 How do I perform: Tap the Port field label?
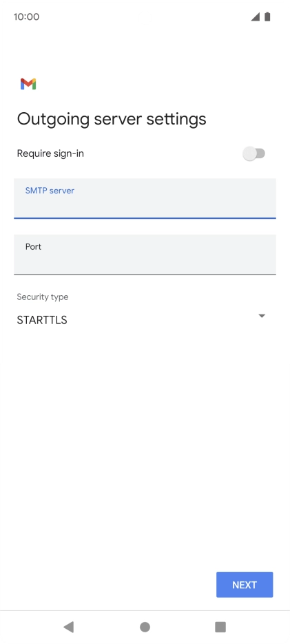33,247
